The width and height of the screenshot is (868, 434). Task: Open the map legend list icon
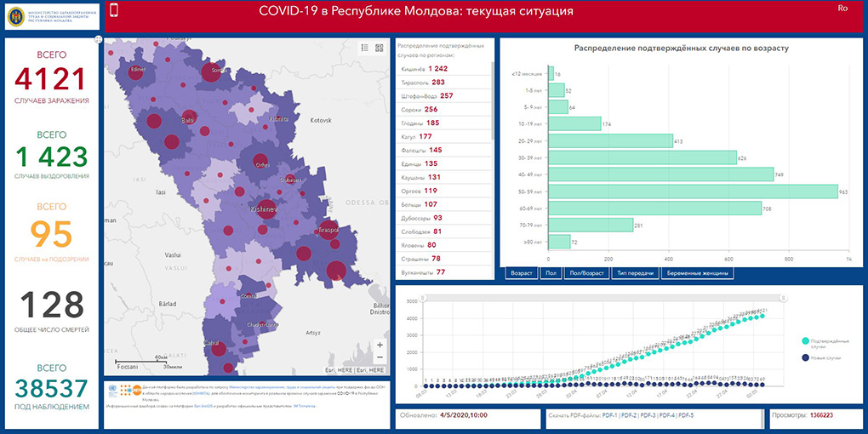364,48
